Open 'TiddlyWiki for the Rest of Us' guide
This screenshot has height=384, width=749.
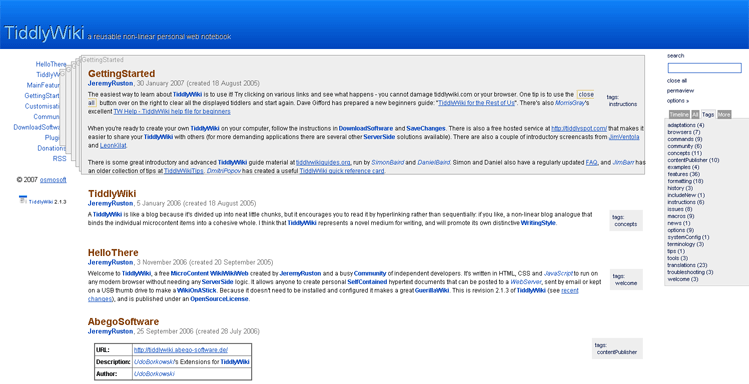[x=476, y=103]
